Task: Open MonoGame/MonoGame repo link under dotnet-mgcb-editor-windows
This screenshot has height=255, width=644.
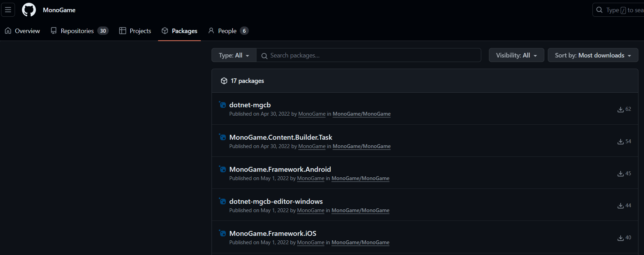Action: [360, 210]
